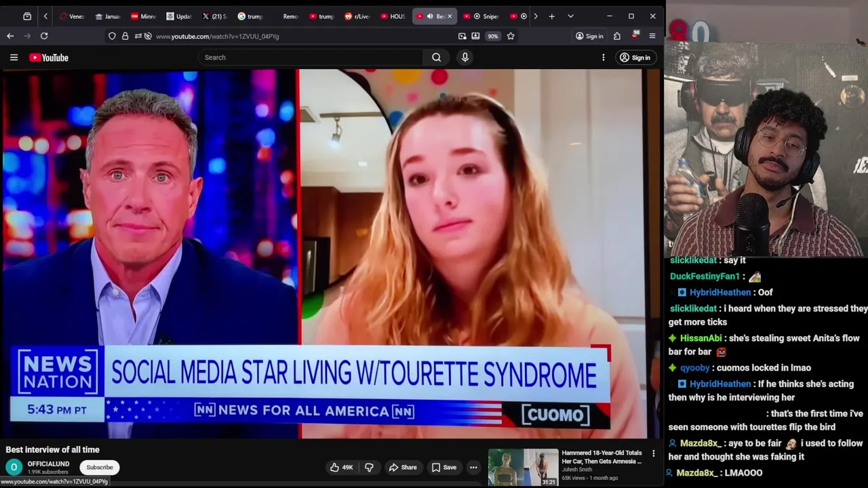The height and width of the screenshot is (488, 868).
Task: Open the workspaces icon left of tab strip
Action: tap(27, 16)
